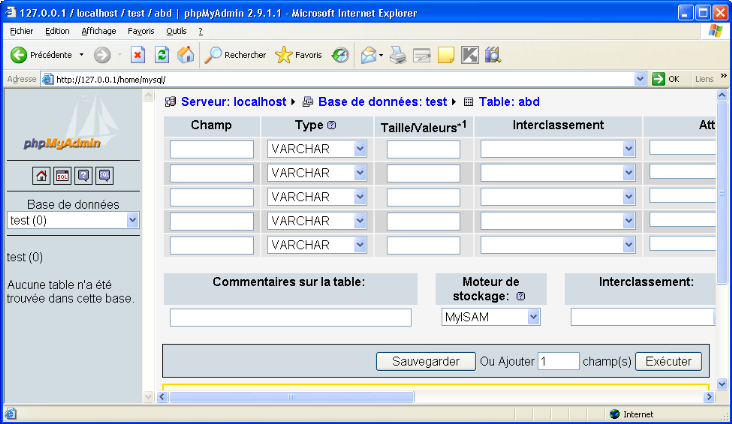732x424 pixels.
Task: Open phpMyAdmin home icon in sidebar
Action: (x=41, y=176)
